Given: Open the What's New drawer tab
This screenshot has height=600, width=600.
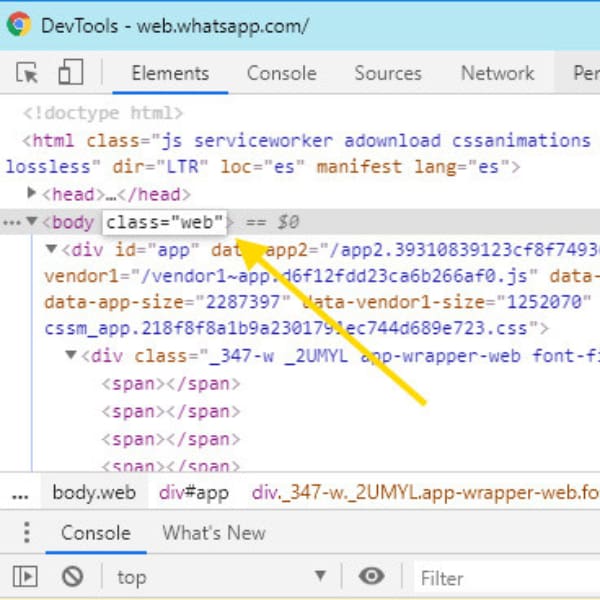Looking at the screenshot, I should pos(214,533).
